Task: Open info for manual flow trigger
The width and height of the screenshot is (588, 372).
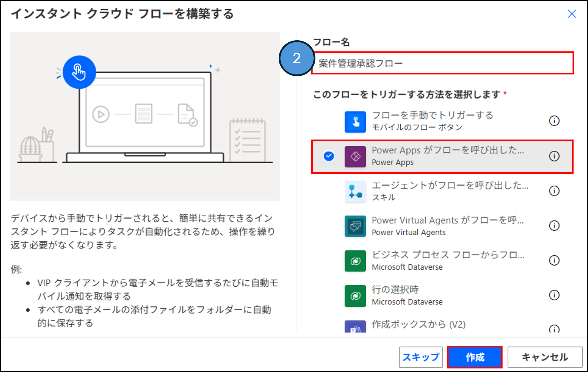Action: pos(554,121)
